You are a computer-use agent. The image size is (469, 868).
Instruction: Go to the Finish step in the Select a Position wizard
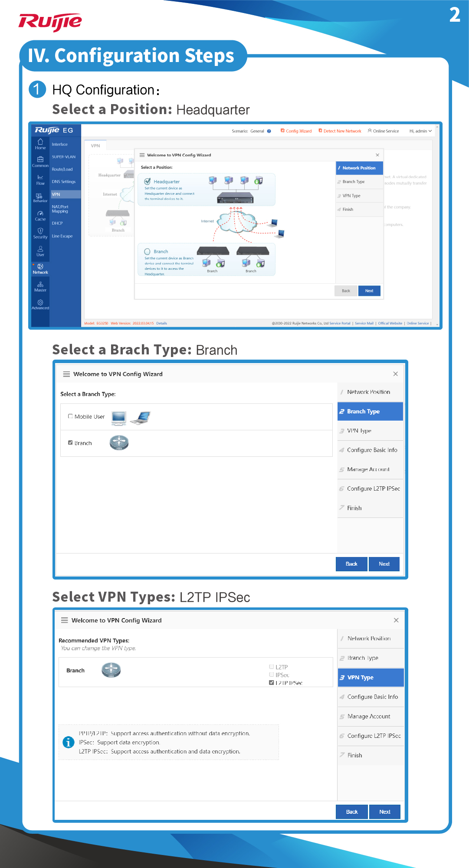[359, 210]
